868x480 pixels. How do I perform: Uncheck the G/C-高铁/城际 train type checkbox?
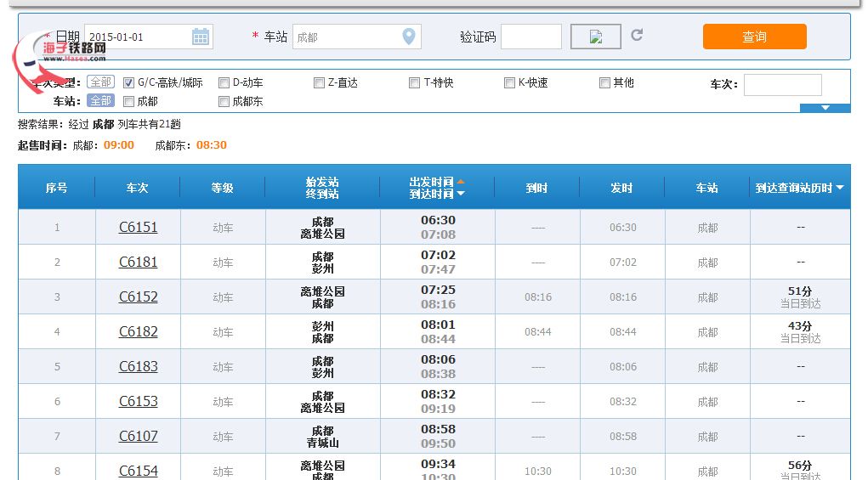click(129, 83)
